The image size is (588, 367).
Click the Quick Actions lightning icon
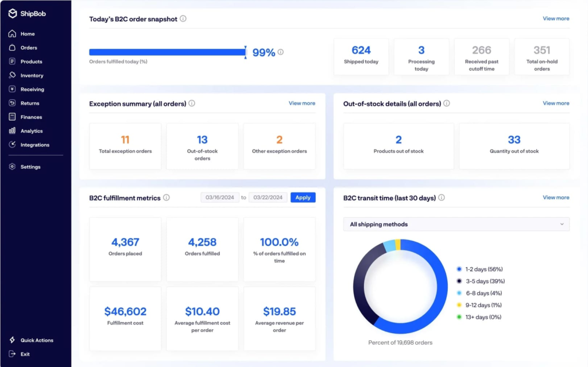pyautogui.click(x=12, y=341)
